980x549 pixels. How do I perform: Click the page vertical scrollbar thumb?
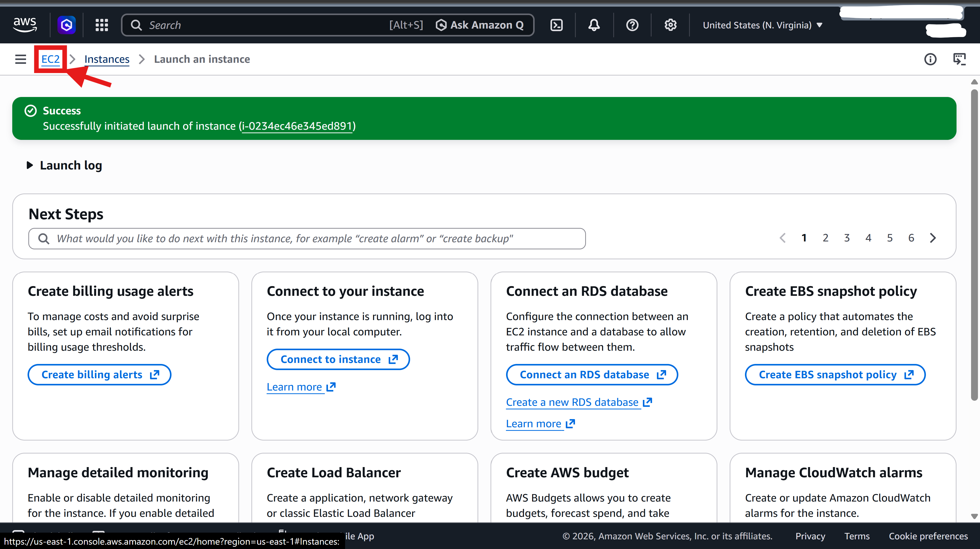pyautogui.click(x=974, y=245)
